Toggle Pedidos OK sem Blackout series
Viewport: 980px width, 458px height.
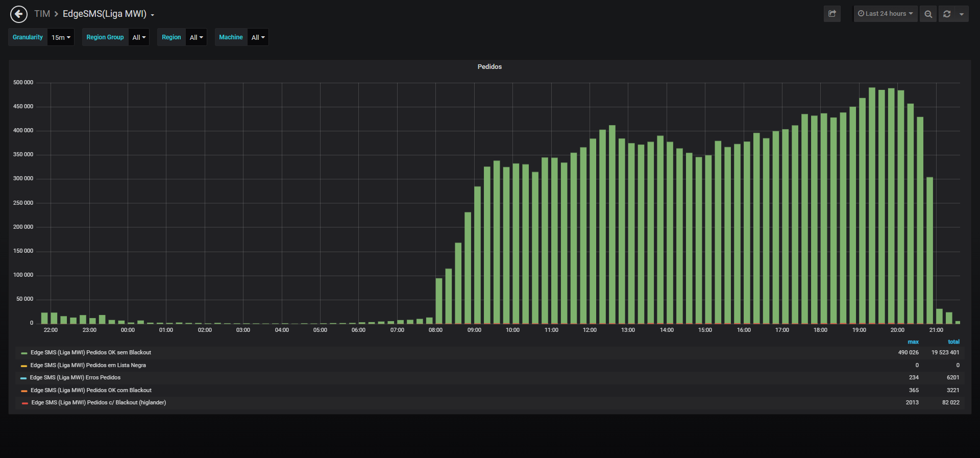click(91, 352)
